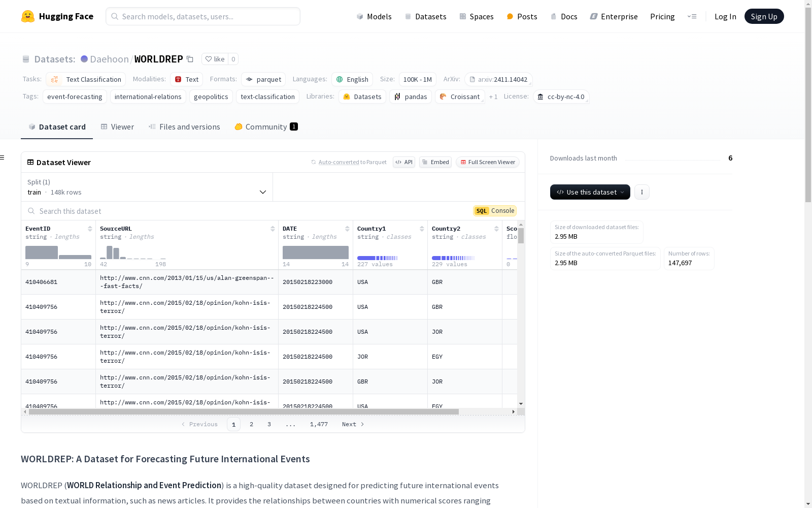Click the Text Classification task tag

[x=86, y=79]
